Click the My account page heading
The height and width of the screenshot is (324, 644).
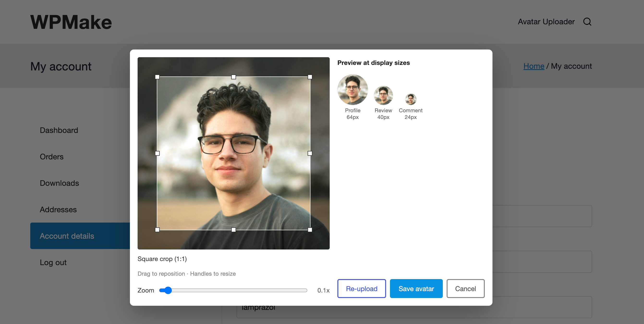pos(61,67)
